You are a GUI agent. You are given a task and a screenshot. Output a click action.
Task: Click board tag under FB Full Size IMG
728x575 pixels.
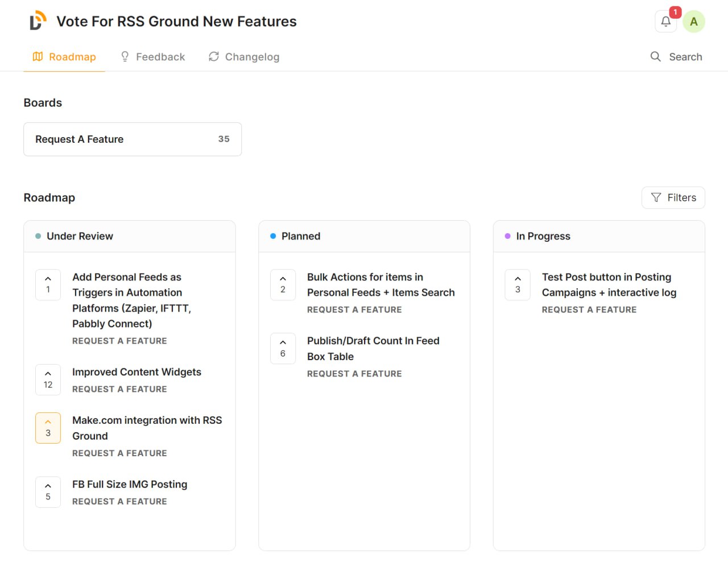(119, 501)
